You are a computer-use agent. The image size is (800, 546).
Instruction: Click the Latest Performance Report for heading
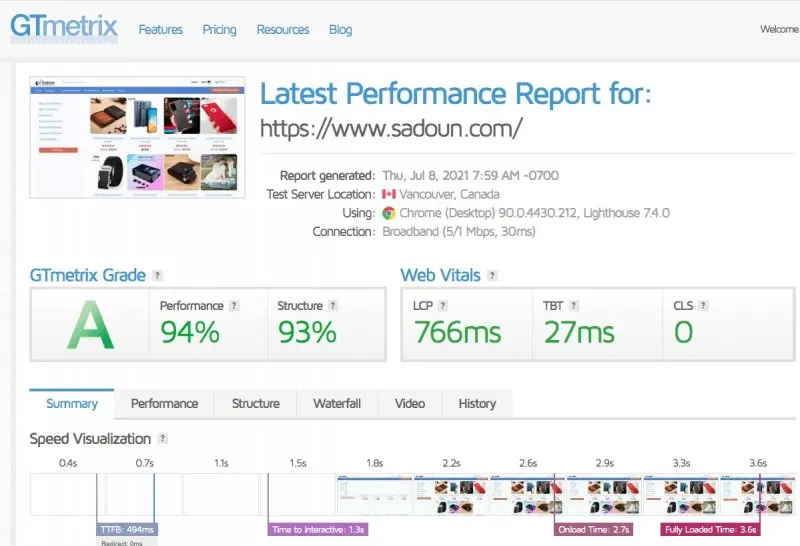tap(456, 94)
